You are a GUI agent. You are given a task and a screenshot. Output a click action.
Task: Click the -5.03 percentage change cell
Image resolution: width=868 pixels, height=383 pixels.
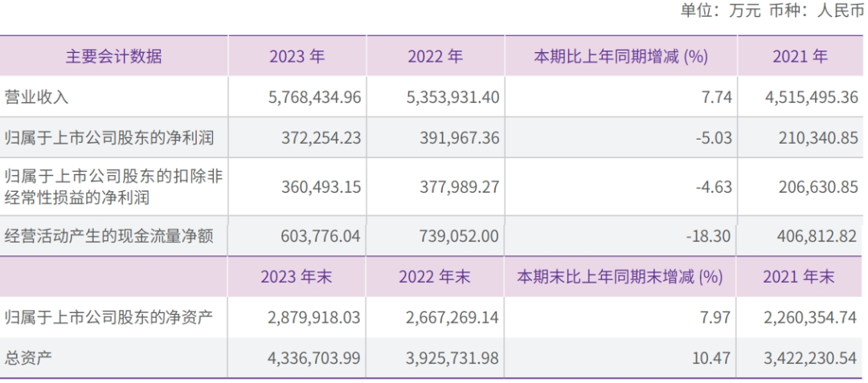714,138
